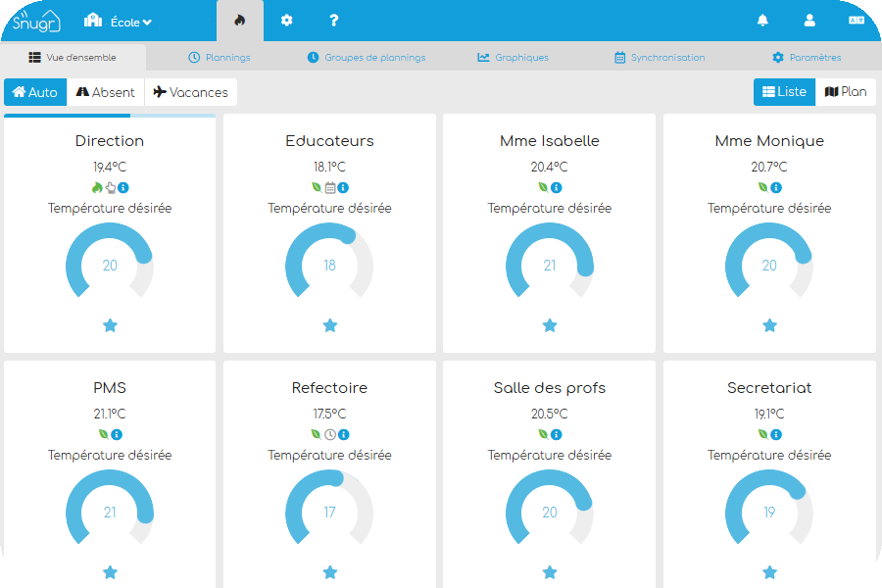The width and height of the screenshot is (882, 588).
Task: Toggle the favorite star for Educateurs
Action: pos(330,325)
